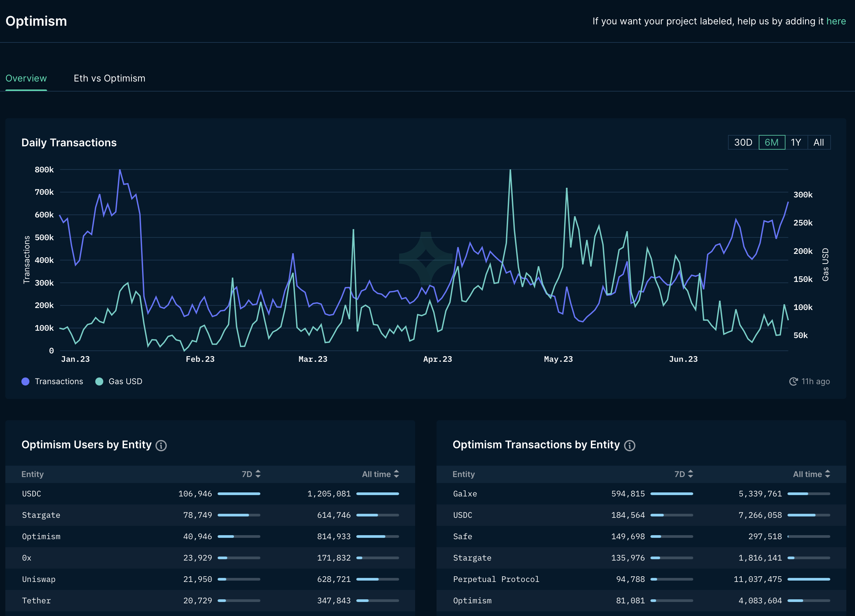Open the Overview tab
This screenshot has height=616, width=855.
(26, 79)
